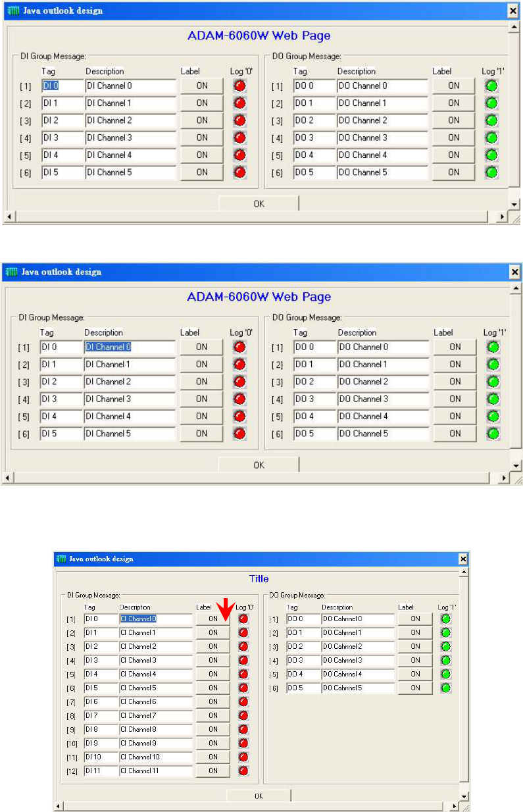Click the 'CI Channel 6' description field

pyautogui.click(x=156, y=701)
